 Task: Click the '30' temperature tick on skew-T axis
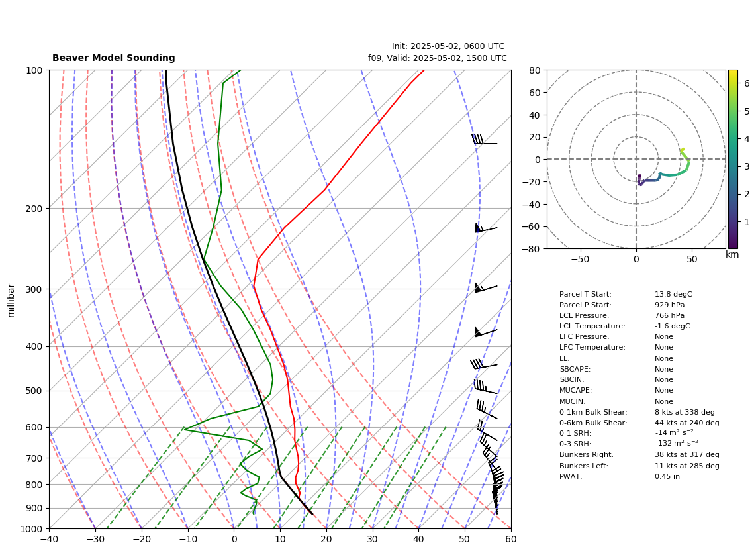tap(373, 539)
